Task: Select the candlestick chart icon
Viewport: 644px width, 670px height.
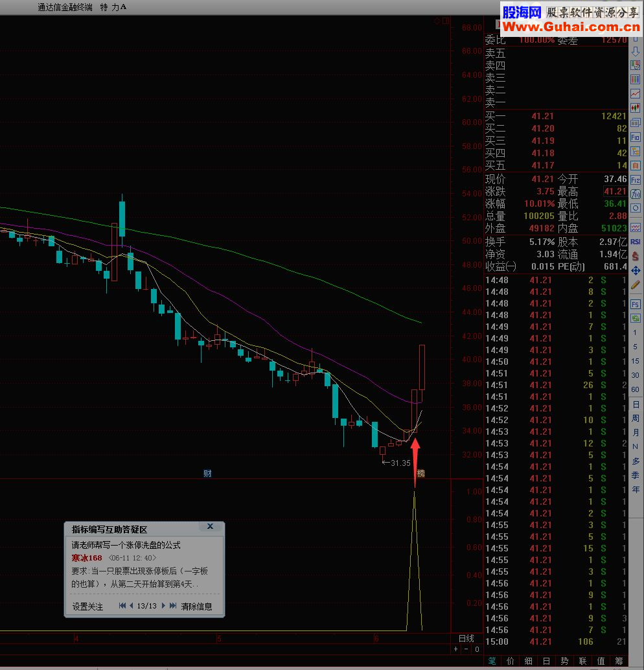Action: 636,108
